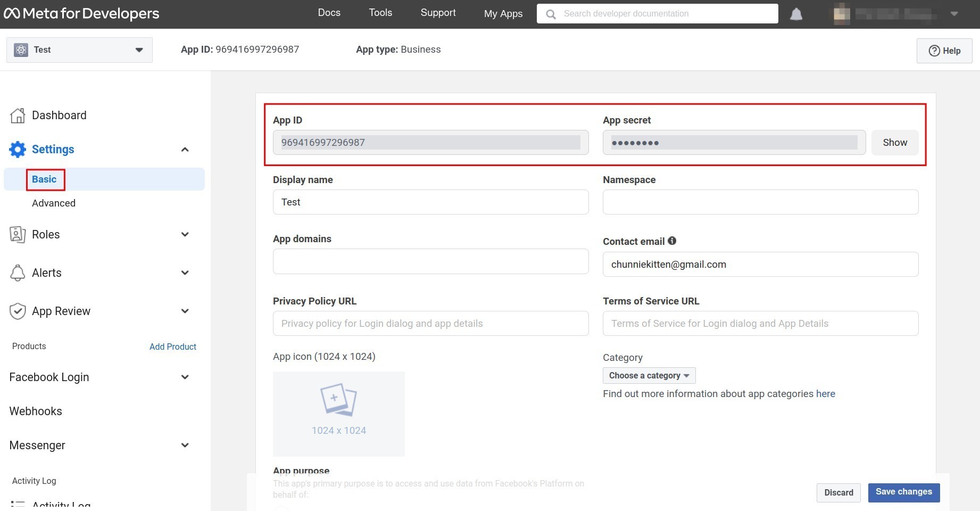Click the App Review shield icon
The height and width of the screenshot is (511, 980).
pyautogui.click(x=18, y=311)
